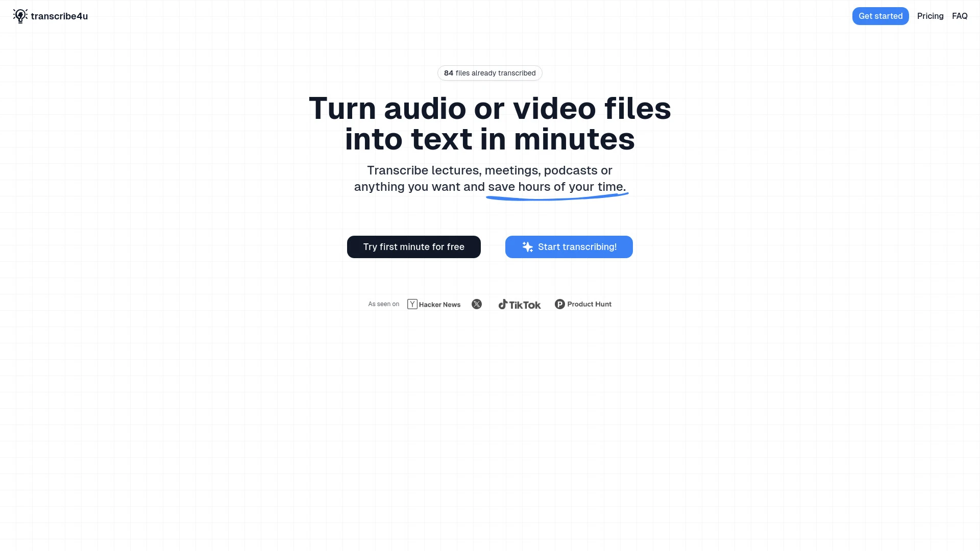This screenshot has width=980, height=551.
Task: Click Start transcribing blue button
Action: tap(569, 246)
